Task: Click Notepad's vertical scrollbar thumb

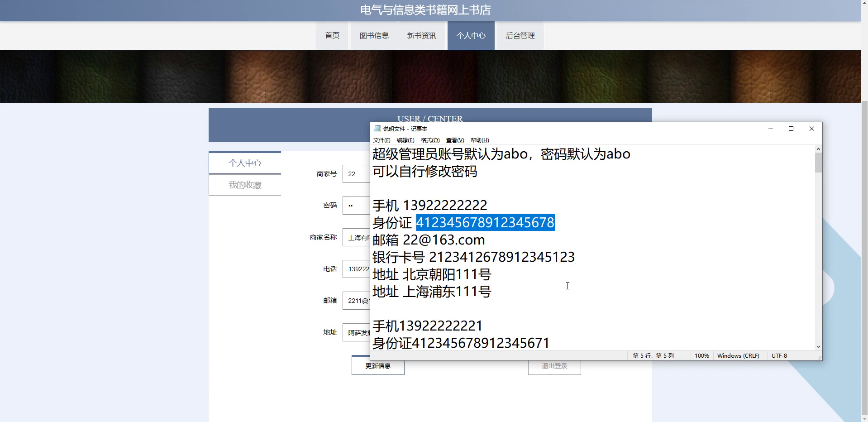Action: (818, 163)
